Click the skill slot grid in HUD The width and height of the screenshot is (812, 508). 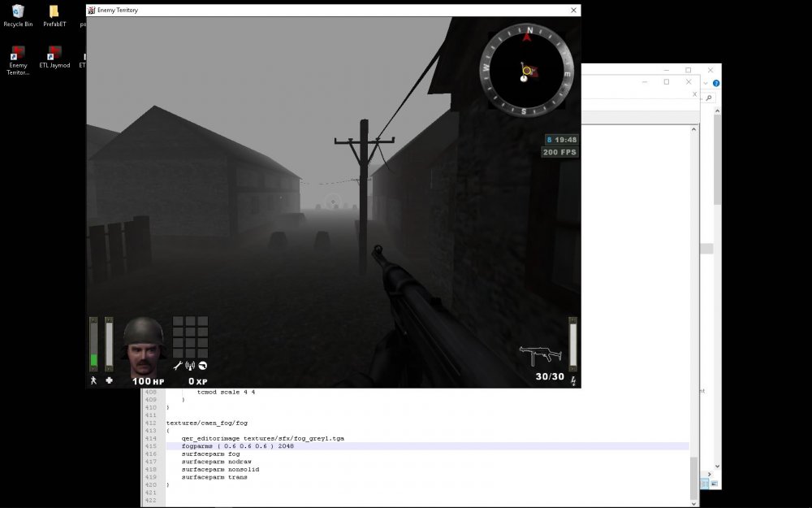[x=190, y=337]
